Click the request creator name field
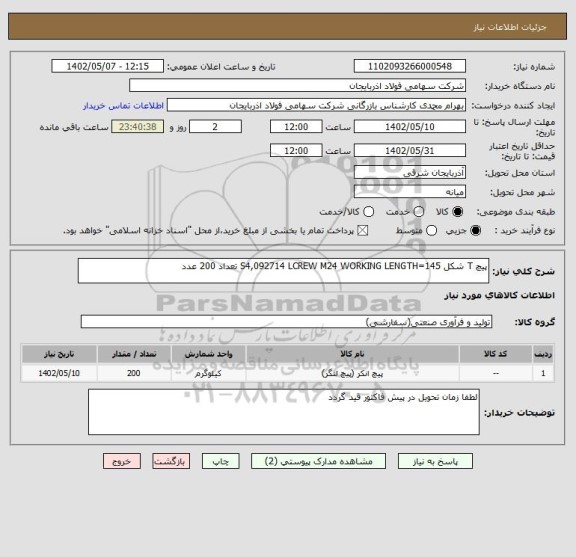The height and width of the screenshot is (557, 576). [x=316, y=105]
